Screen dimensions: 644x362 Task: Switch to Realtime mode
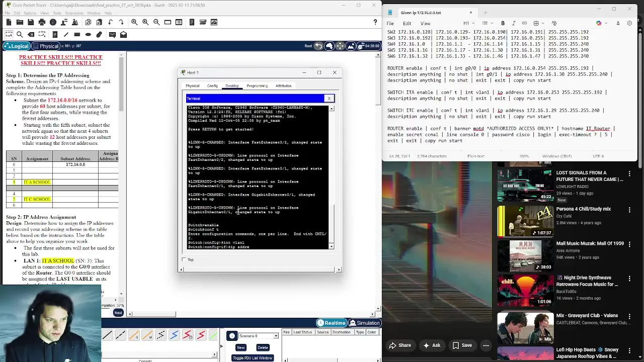pyautogui.click(x=332, y=323)
